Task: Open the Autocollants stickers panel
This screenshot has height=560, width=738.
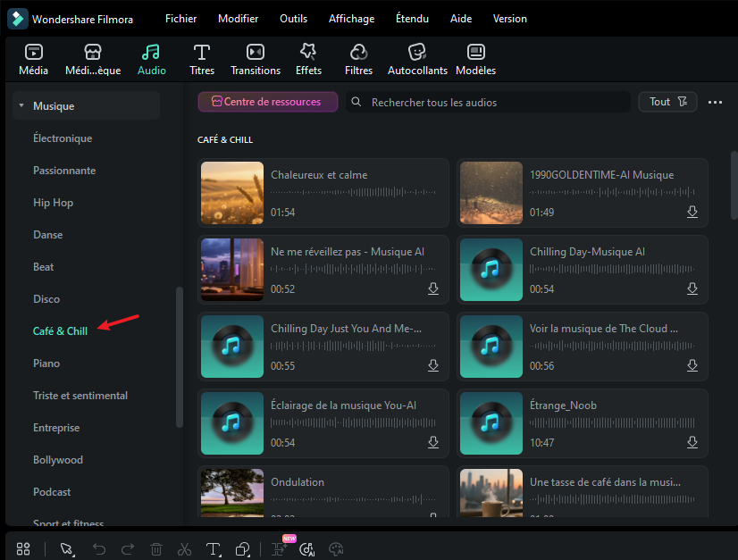Action: tap(416, 53)
